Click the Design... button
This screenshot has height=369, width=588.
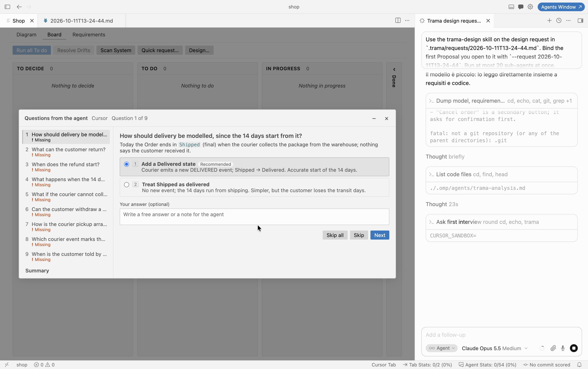[x=199, y=50]
